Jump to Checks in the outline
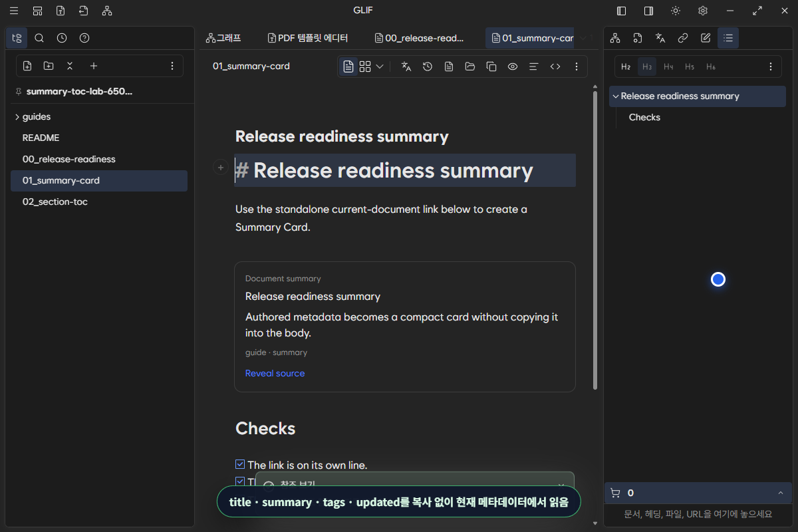Image resolution: width=798 pixels, height=532 pixels. tap(644, 117)
